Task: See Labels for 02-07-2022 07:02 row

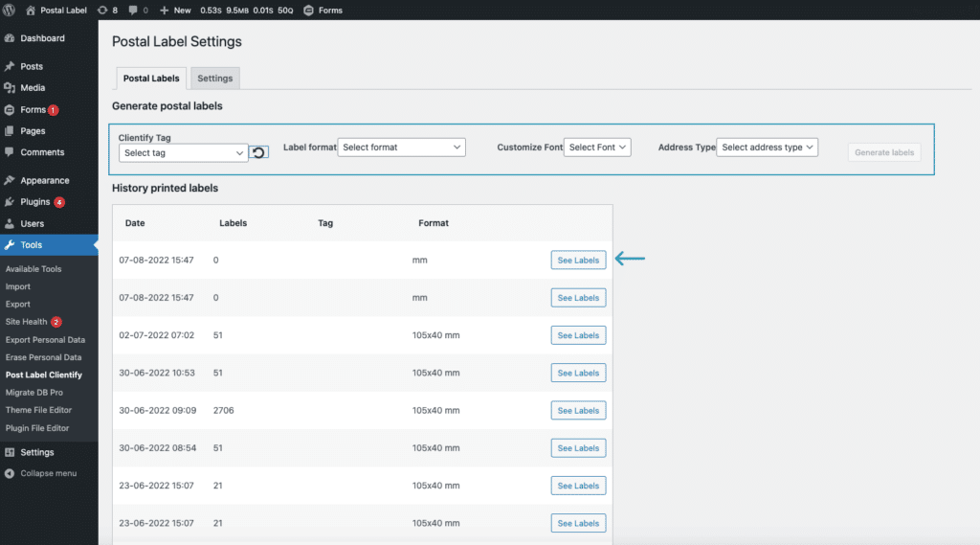Action: point(578,335)
